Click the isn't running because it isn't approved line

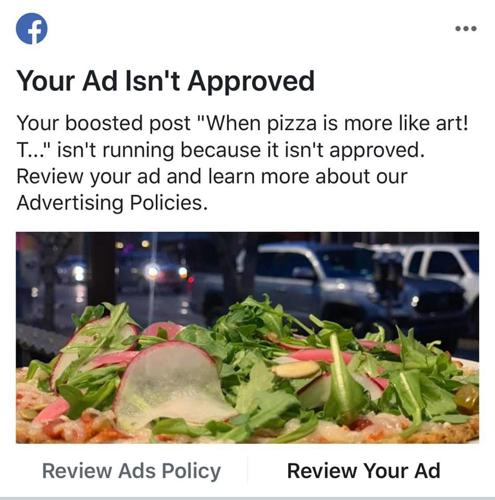(240, 150)
